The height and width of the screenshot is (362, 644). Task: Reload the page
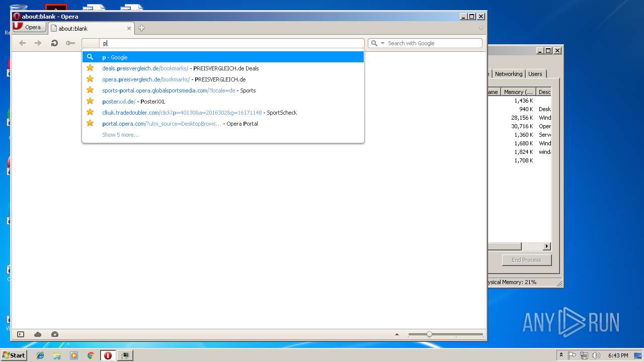coord(54,43)
